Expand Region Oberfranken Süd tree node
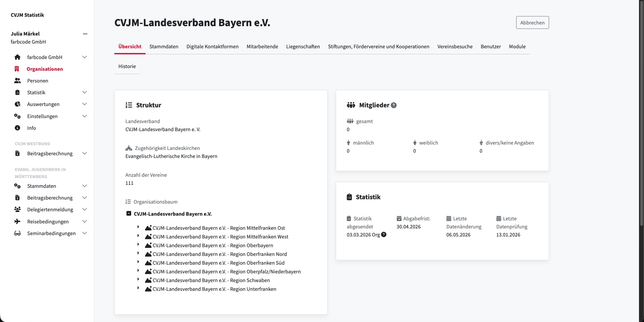The width and height of the screenshot is (644, 322). point(138,262)
